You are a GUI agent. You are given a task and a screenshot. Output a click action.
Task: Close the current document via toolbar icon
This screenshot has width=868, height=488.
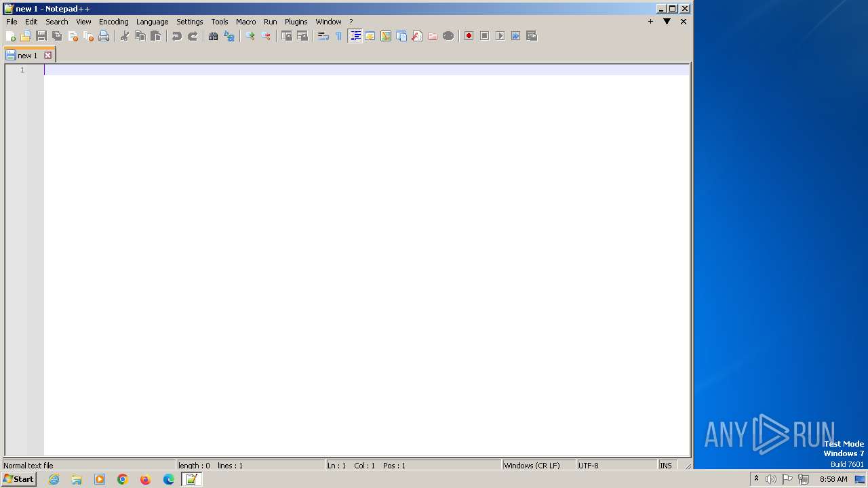click(73, 36)
